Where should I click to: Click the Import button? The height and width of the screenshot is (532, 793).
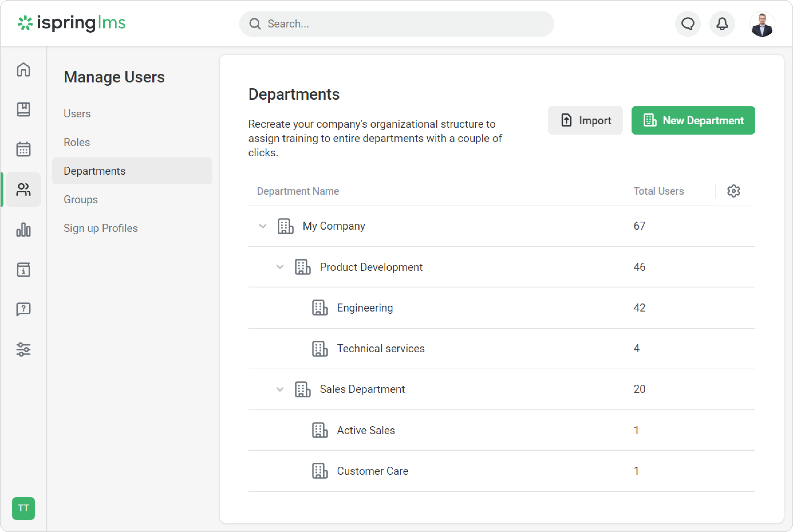click(585, 121)
